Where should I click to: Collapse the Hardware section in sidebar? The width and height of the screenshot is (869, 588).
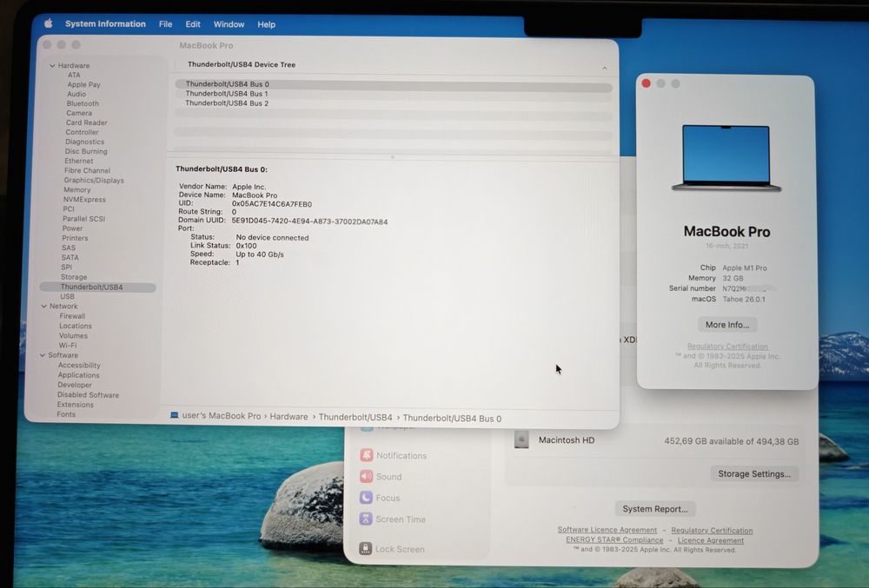(x=52, y=65)
